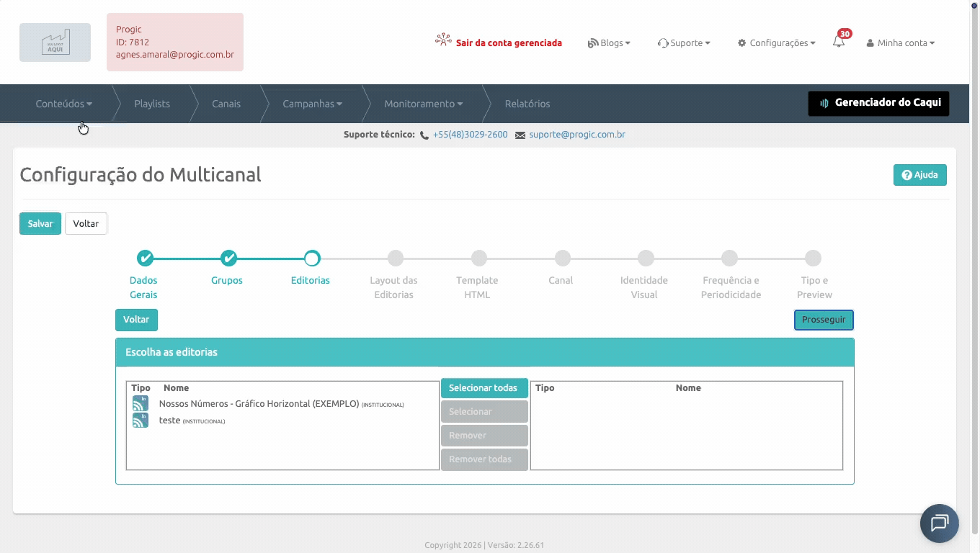This screenshot has width=980, height=553.
Task: Open the chat widget icon
Action: [x=940, y=523]
